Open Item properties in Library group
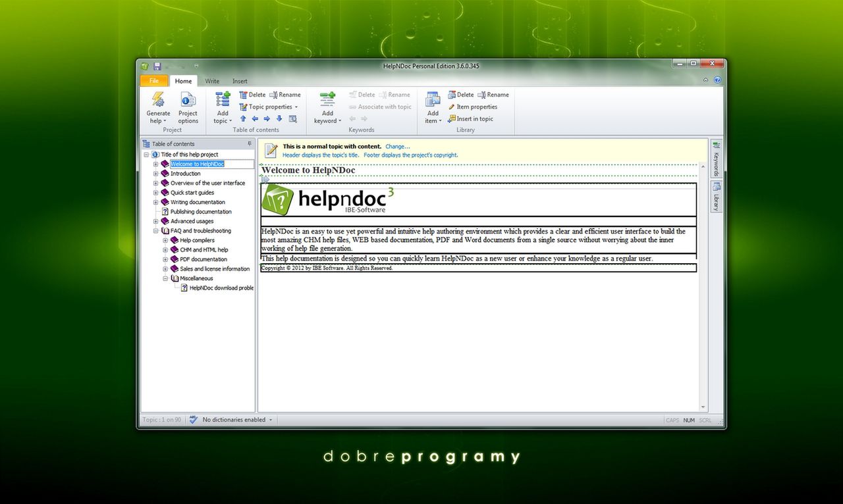The height and width of the screenshot is (504, 843). pyautogui.click(x=473, y=107)
